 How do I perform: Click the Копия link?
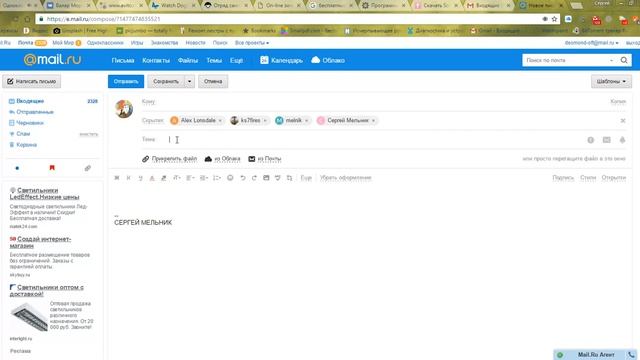618,102
